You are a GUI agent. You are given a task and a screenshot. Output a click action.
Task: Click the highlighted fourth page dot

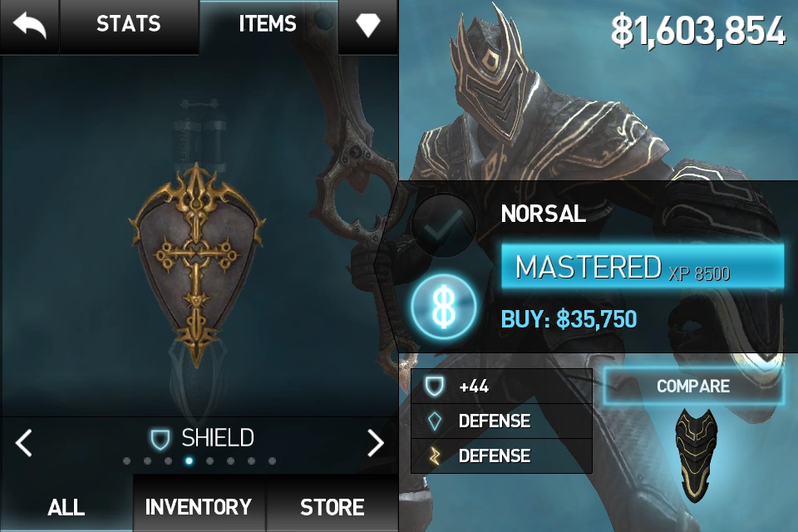[189, 461]
